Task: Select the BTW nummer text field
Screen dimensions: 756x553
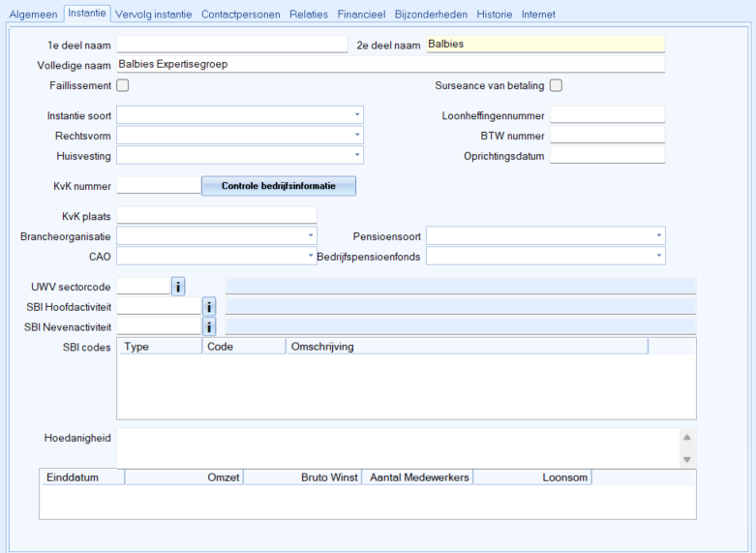Action: click(607, 136)
